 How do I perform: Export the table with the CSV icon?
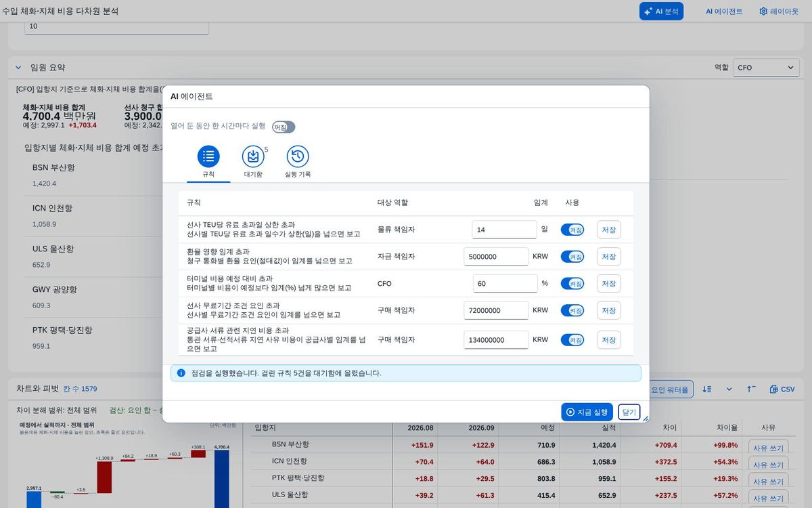pos(782,389)
